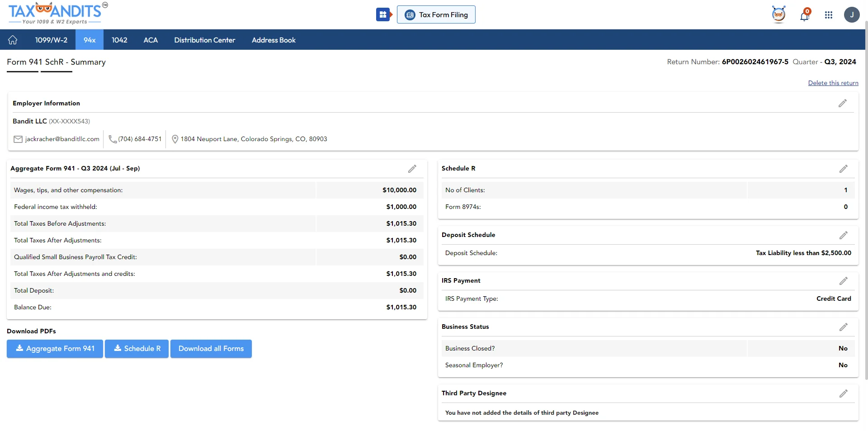Click Tax Liability less than $2,500.00 text
868x431 pixels.
coord(803,253)
